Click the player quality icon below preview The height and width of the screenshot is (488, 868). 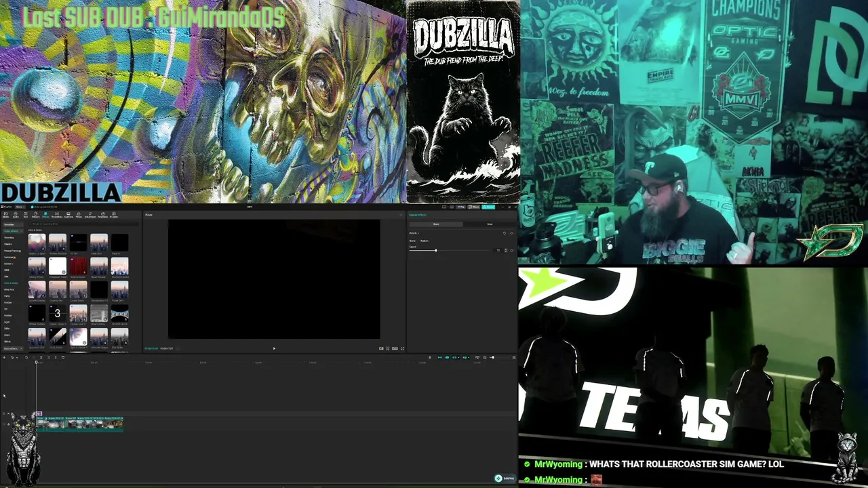tap(381, 348)
